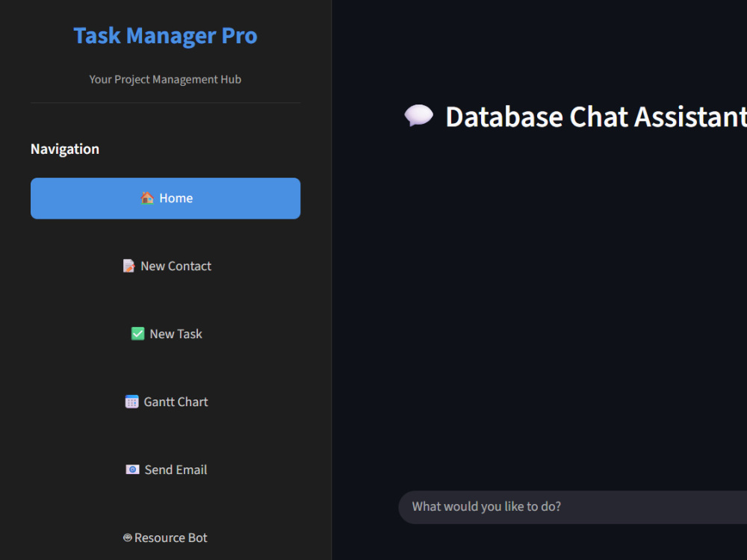Go to New Contact page
747x560 pixels.
[165, 267]
